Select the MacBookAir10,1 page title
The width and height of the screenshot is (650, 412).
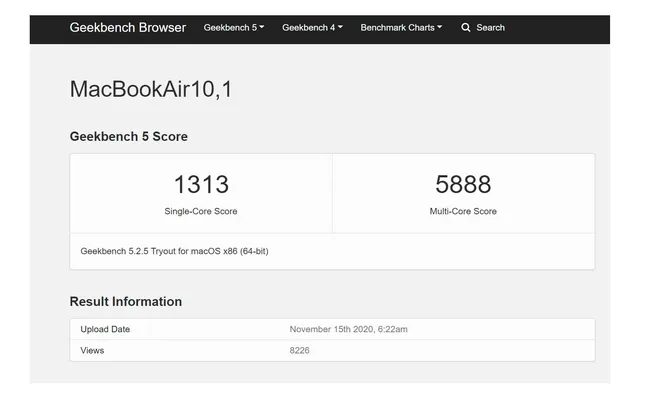(x=151, y=89)
